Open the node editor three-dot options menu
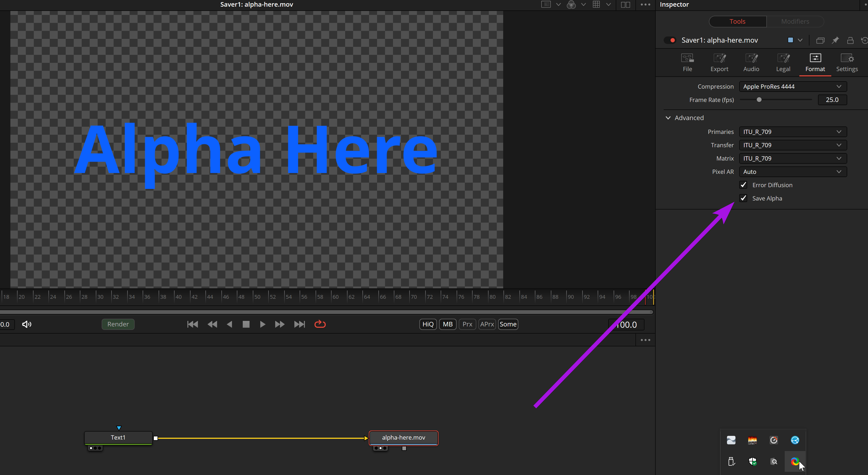868x475 pixels. (x=645, y=340)
